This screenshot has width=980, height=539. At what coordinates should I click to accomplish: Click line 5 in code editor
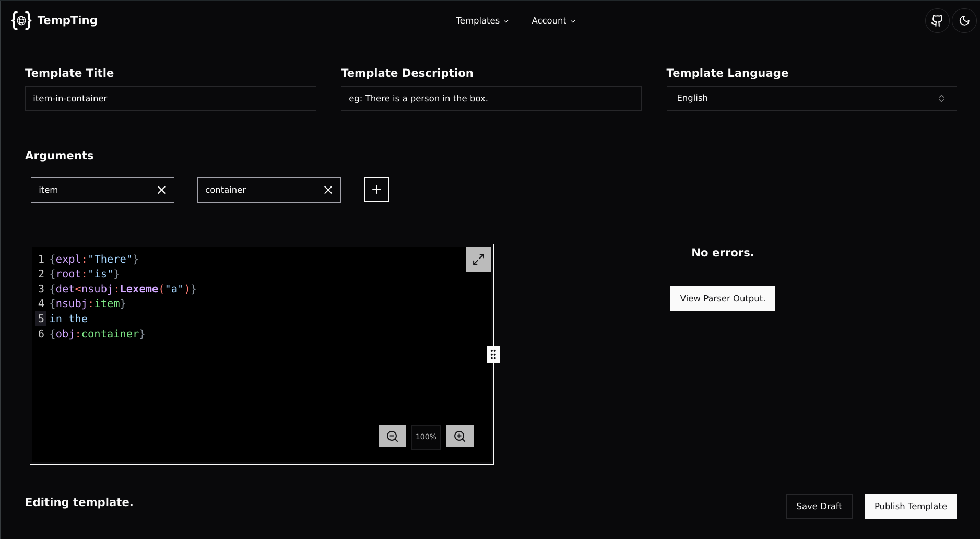68,319
